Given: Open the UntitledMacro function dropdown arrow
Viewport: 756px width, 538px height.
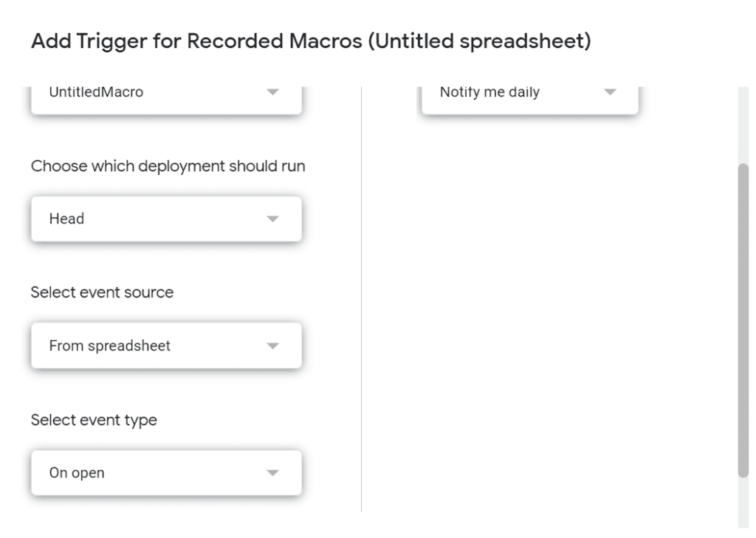Looking at the screenshot, I should 272,92.
